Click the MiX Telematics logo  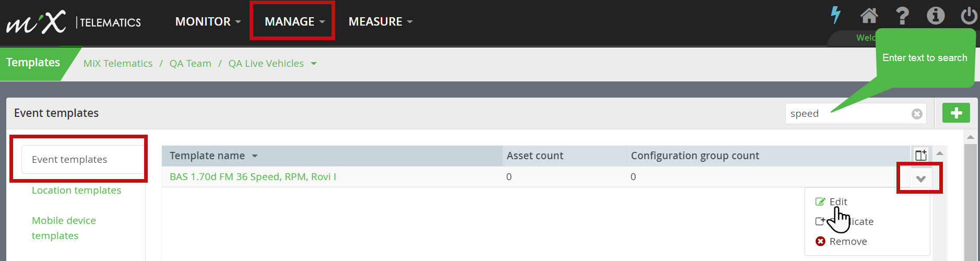(x=74, y=22)
